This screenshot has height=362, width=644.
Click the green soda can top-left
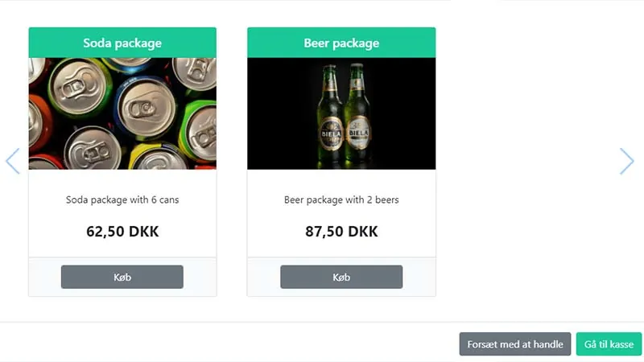tap(79, 87)
